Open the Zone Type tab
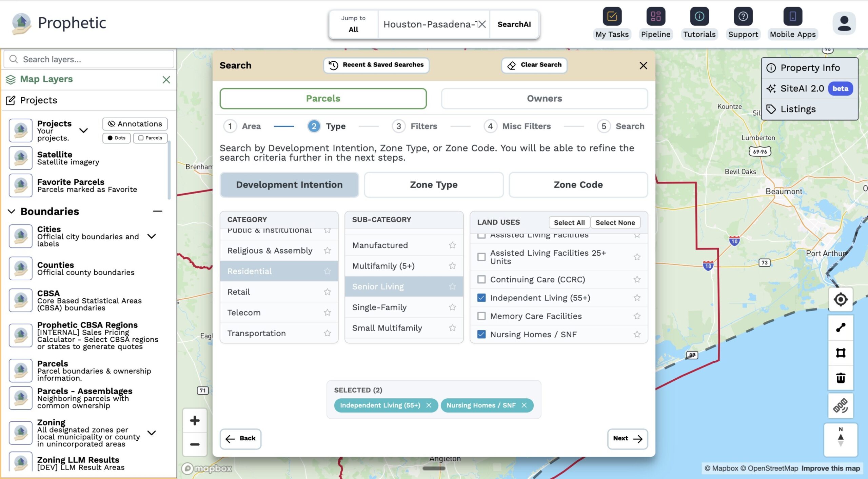Screen dimensions: 868x479 pyautogui.click(x=433, y=184)
